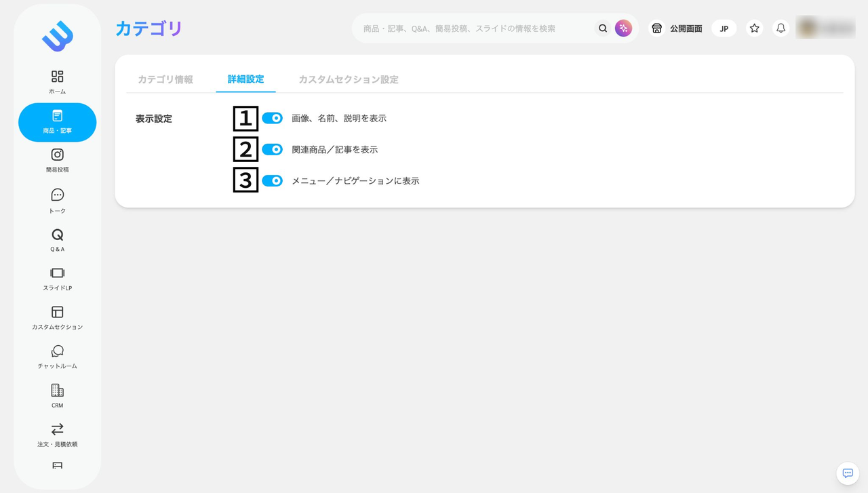This screenshot has width=868, height=493.
Task: Toggle 関連商品／記事を表示 switch
Action: [x=272, y=149]
